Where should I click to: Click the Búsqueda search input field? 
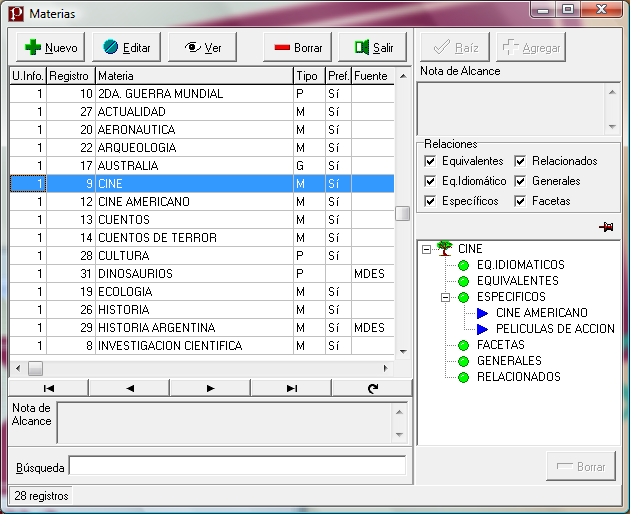pyautogui.click(x=237, y=466)
